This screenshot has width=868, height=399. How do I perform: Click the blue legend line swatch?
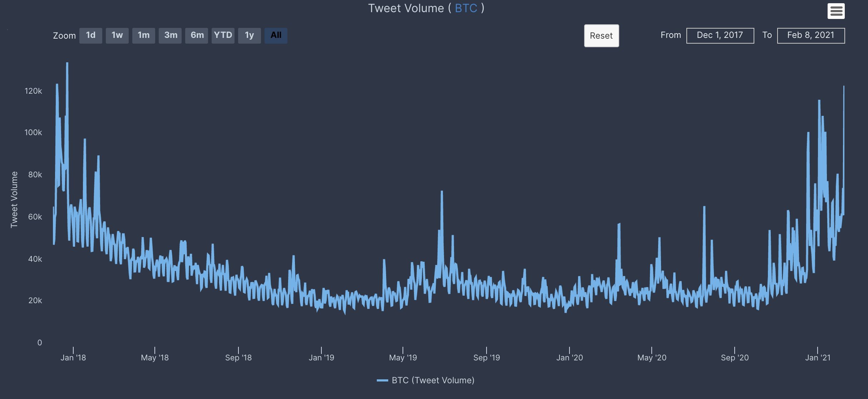[383, 380]
